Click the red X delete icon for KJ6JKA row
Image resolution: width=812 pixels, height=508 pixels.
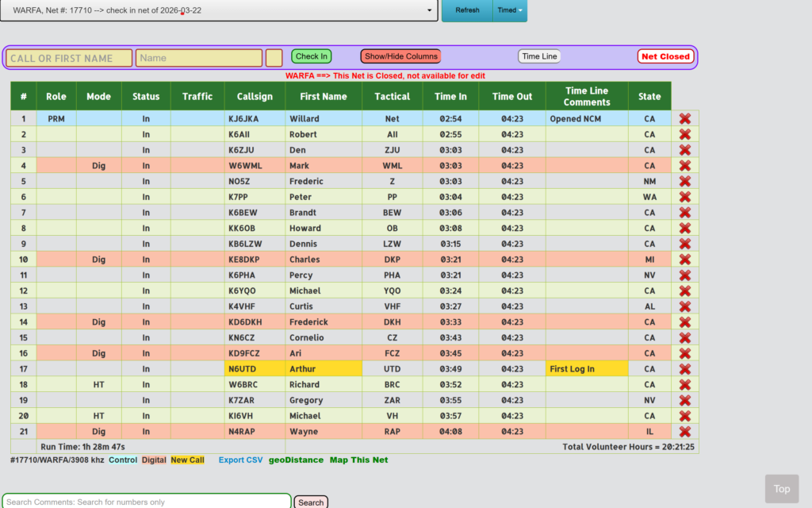pos(685,118)
